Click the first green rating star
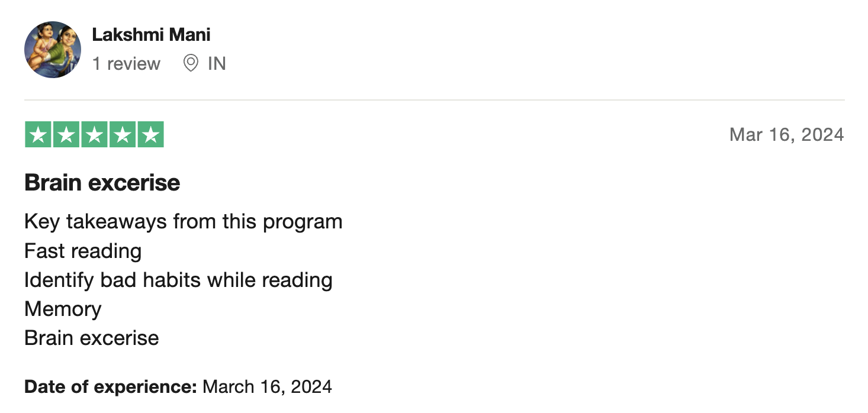The height and width of the screenshot is (413, 868). (38, 135)
